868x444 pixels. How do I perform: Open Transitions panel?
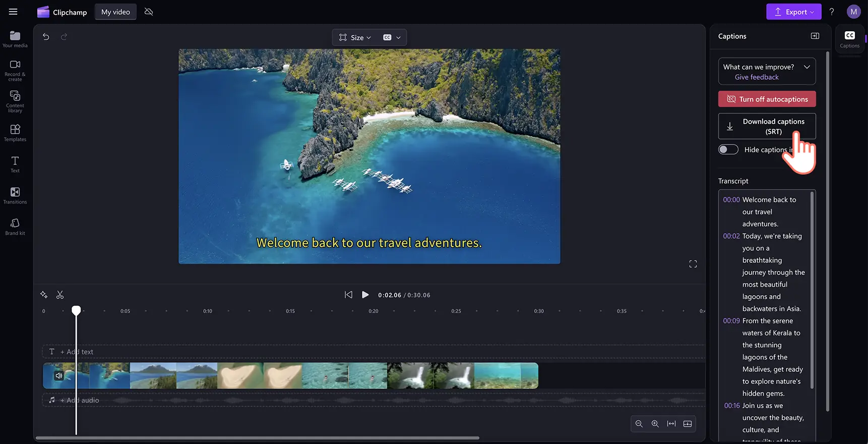tap(15, 196)
